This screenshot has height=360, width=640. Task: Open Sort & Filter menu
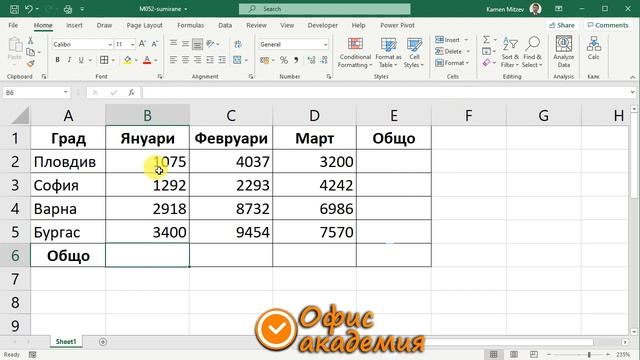[510, 52]
